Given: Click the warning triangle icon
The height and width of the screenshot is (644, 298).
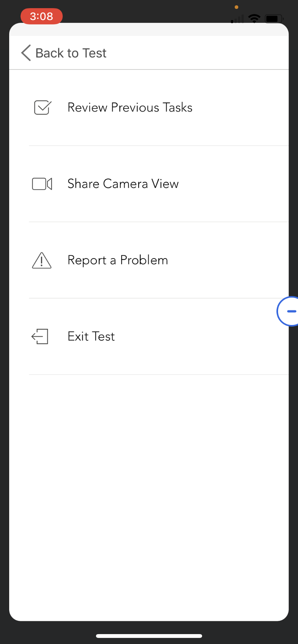Looking at the screenshot, I should pos(42,260).
